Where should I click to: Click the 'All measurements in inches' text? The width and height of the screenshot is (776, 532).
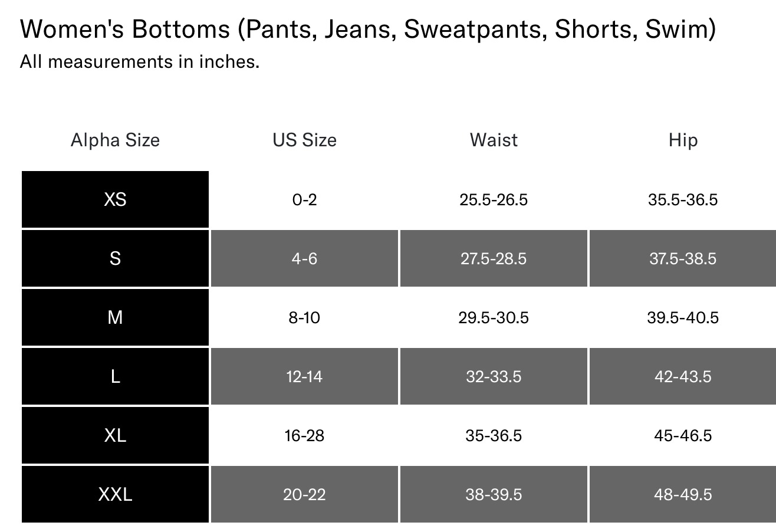click(140, 61)
